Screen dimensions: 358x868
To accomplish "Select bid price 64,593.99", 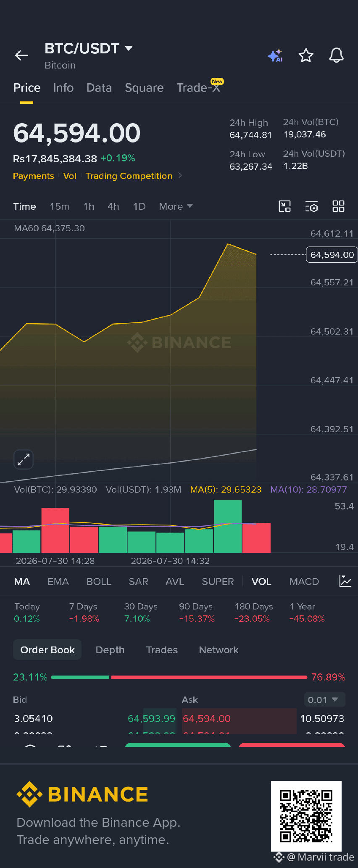I will [151, 718].
